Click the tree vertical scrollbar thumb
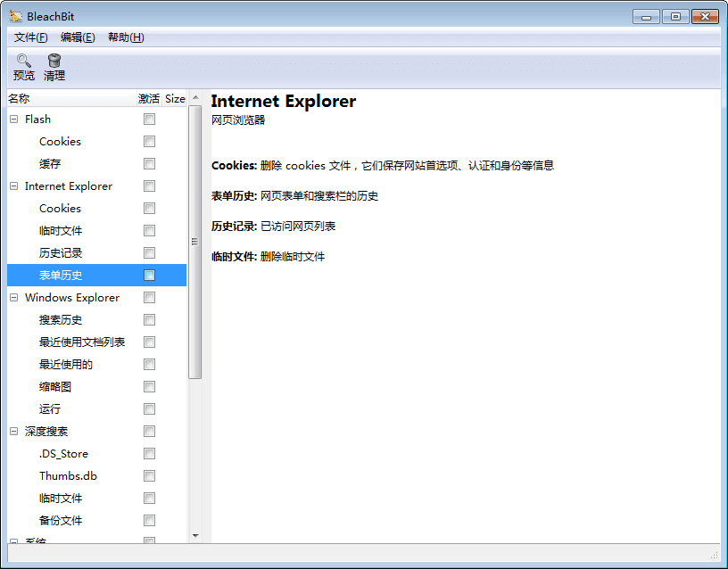This screenshot has height=569, width=728. [195, 242]
